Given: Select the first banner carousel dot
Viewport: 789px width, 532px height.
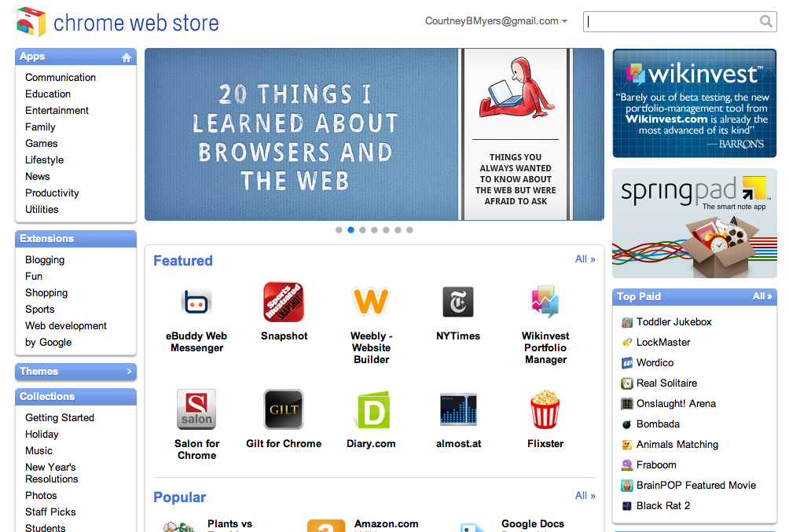Looking at the screenshot, I should point(339,230).
